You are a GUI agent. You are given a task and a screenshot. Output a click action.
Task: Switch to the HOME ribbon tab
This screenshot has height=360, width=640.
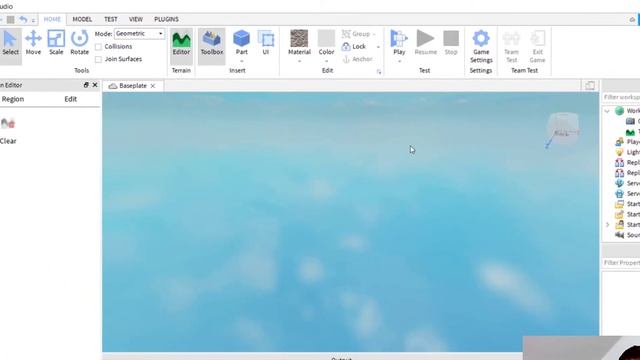click(x=52, y=19)
